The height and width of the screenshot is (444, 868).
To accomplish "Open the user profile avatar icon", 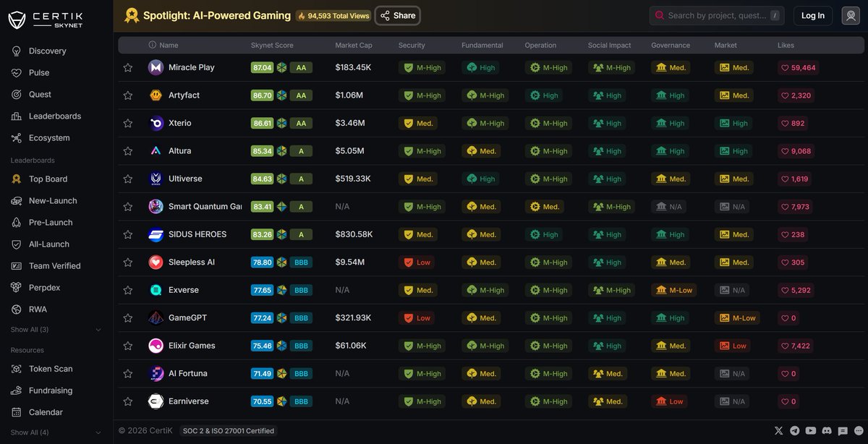I will click(x=851, y=16).
